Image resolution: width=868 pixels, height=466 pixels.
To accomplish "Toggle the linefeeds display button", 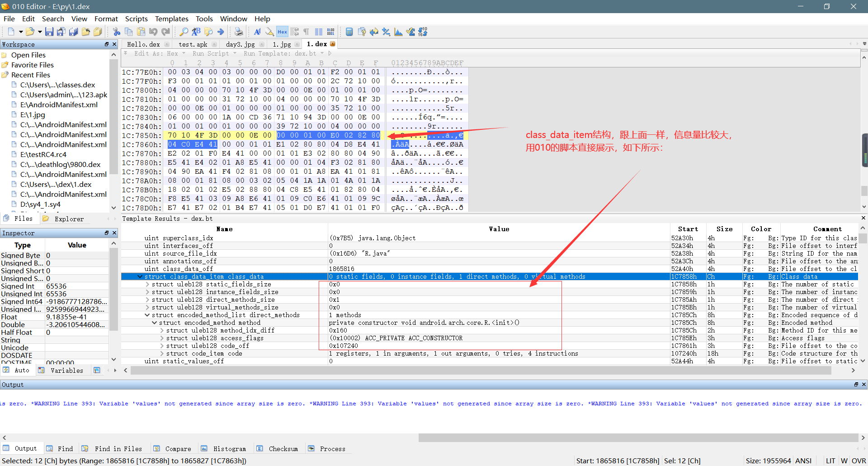I will [294, 32].
